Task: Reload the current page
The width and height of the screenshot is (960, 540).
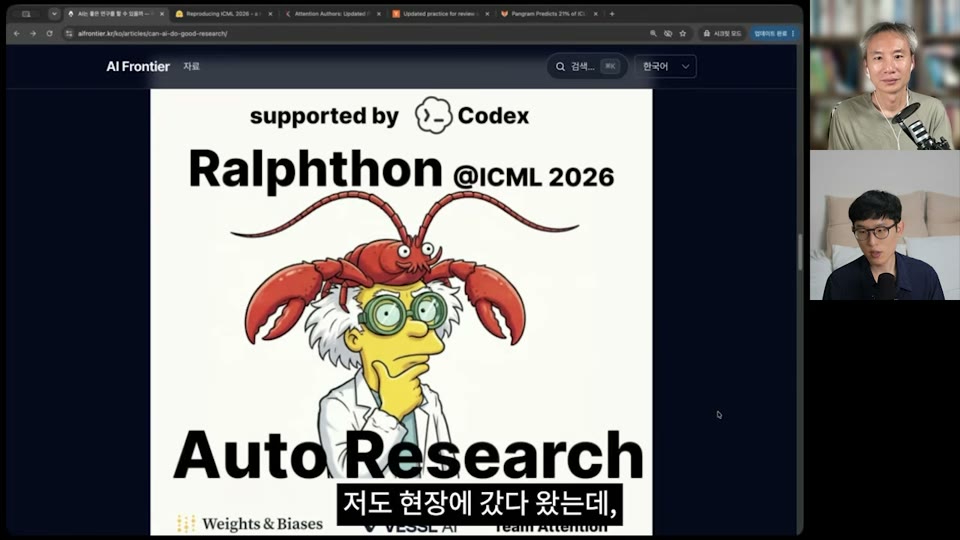Action: point(50,34)
